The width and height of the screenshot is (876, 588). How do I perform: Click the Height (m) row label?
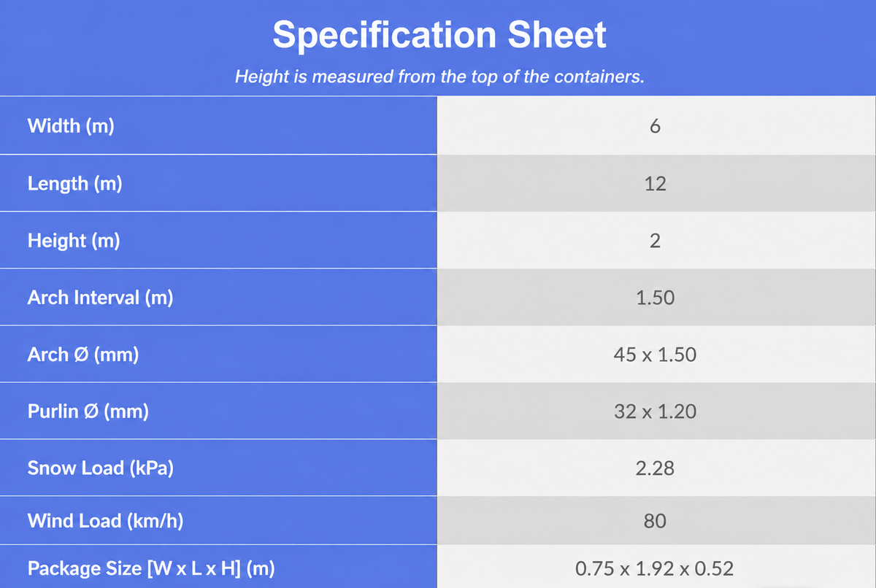[74, 240]
